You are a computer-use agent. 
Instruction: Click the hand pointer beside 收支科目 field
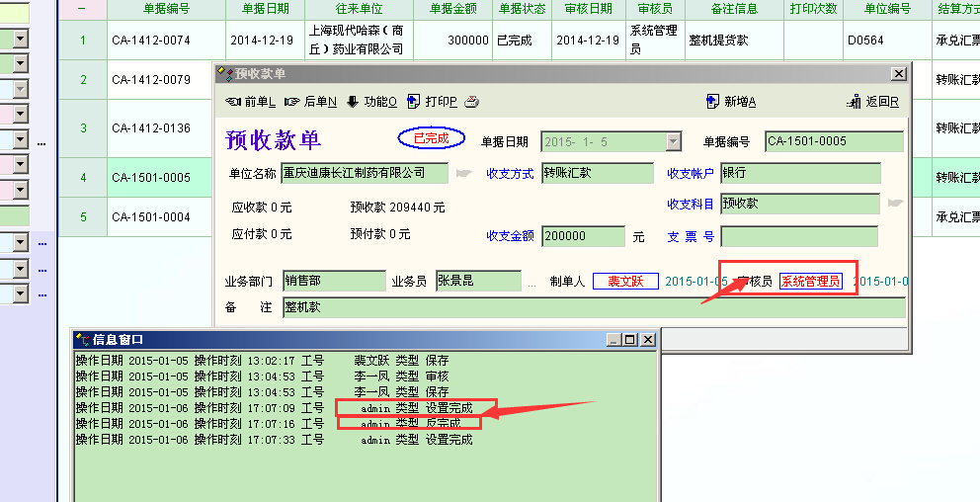pyautogui.click(x=895, y=204)
